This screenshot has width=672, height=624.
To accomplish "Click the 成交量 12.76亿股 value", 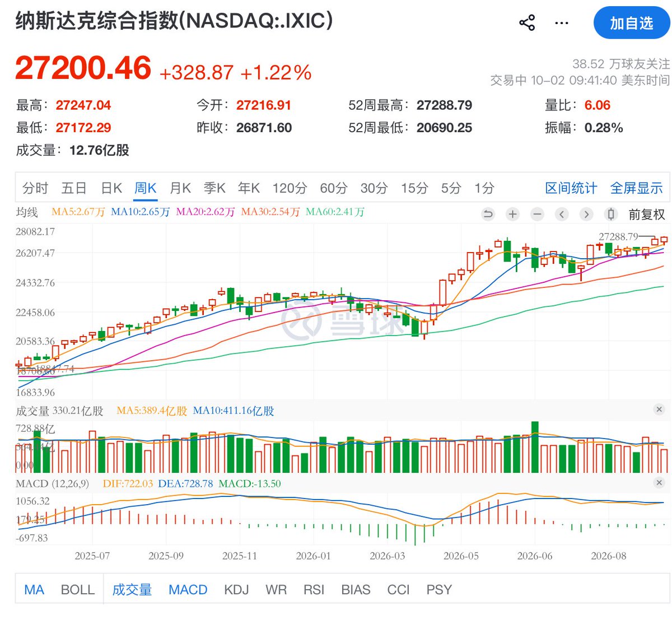I will pyautogui.click(x=99, y=150).
